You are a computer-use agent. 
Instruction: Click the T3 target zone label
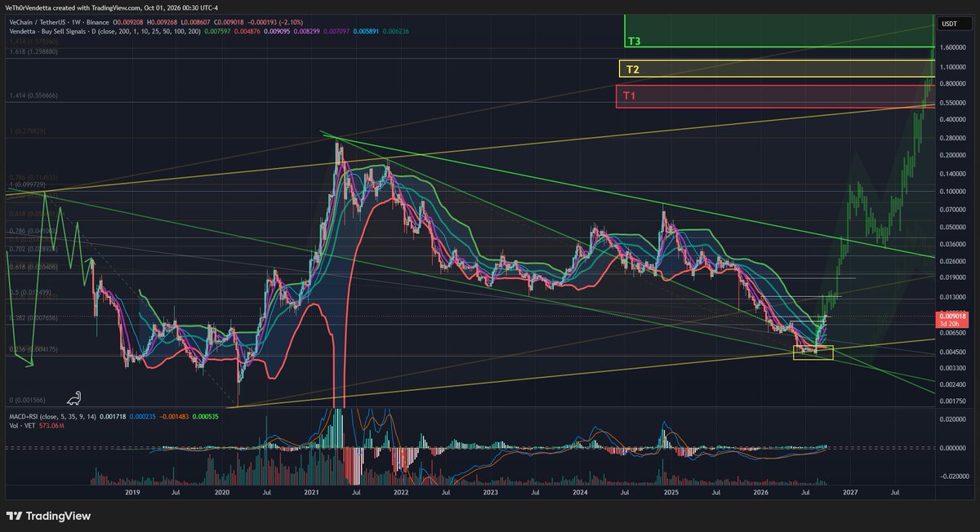pos(634,40)
